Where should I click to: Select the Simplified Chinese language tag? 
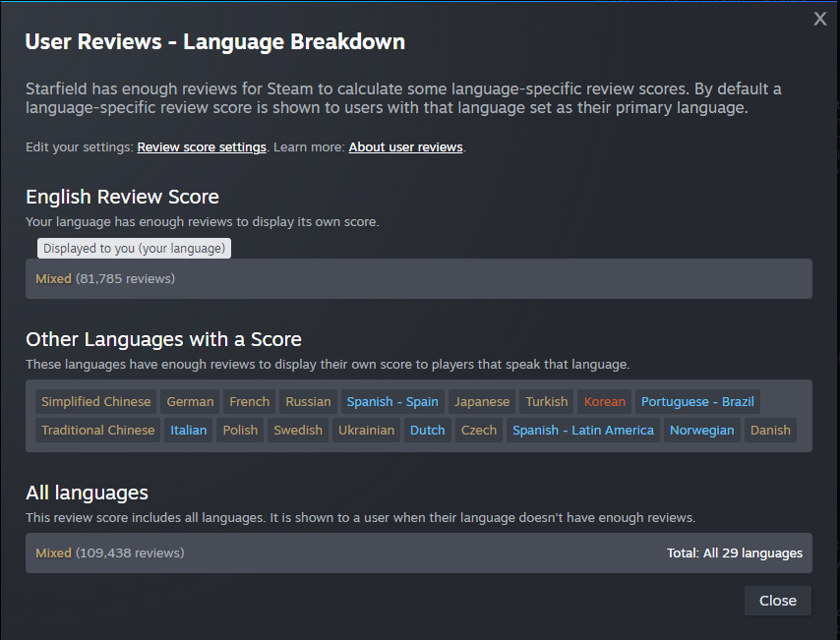(95, 402)
